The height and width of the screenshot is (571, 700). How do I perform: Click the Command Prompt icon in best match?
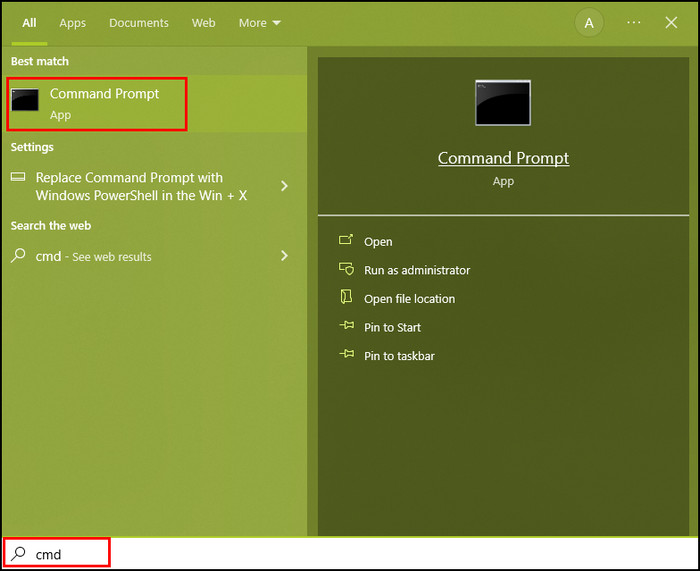(x=25, y=100)
